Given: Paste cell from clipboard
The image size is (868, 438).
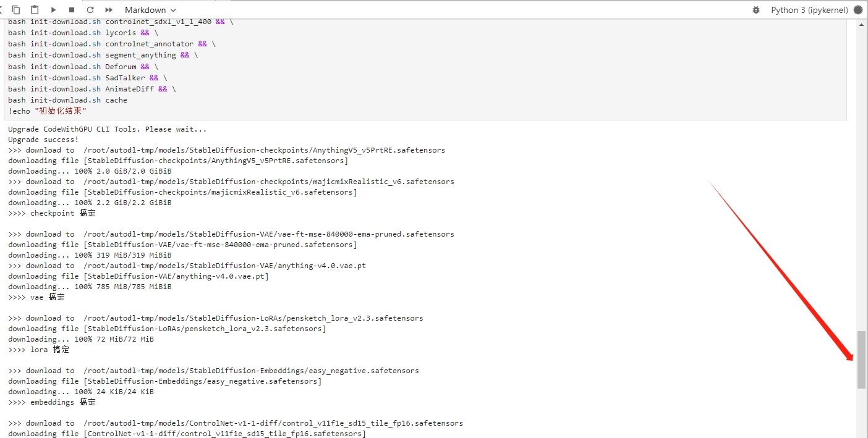Looking at the screenshot, I should pos(35,10).
